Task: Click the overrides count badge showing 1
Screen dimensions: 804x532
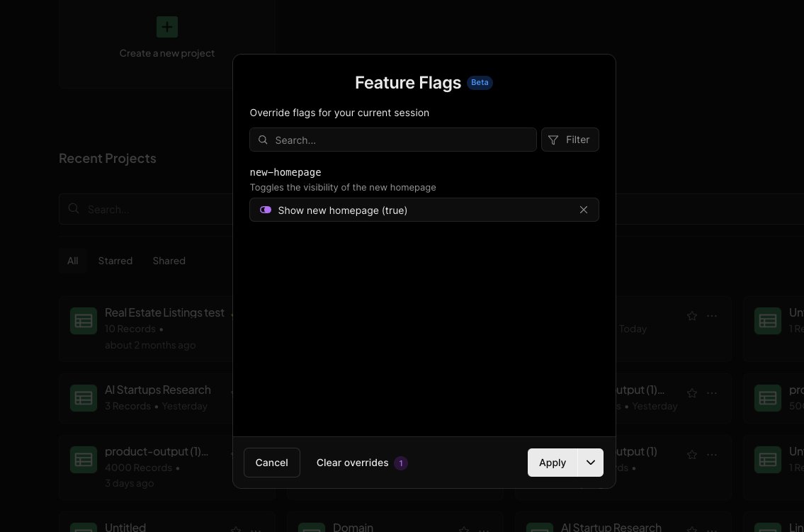Action: (401, 463)
